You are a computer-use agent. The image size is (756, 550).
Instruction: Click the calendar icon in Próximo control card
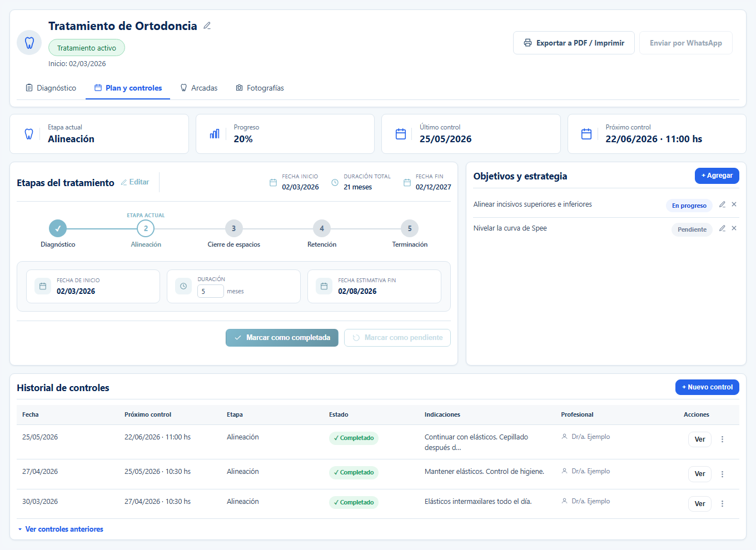pyautogui.click(x=586, y=134)
